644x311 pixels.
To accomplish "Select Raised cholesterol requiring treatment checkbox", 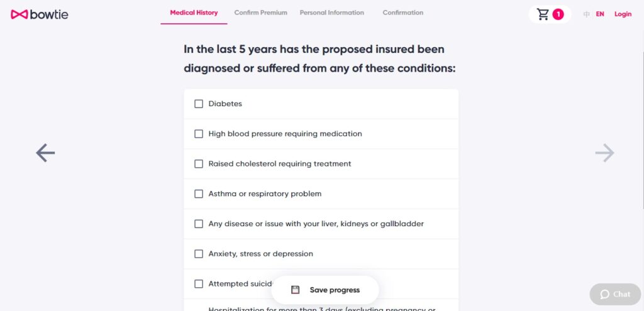I will click(x=199, y=164).
